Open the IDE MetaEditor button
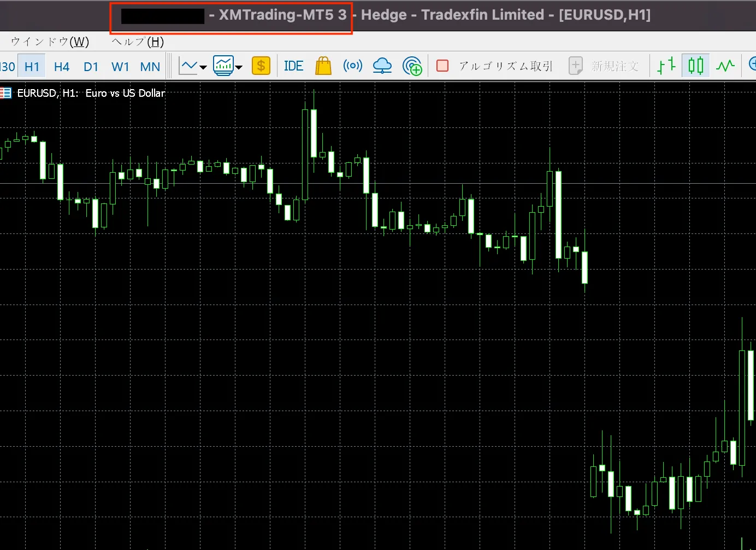Viewport: 756px width, 550px height. 293,66
